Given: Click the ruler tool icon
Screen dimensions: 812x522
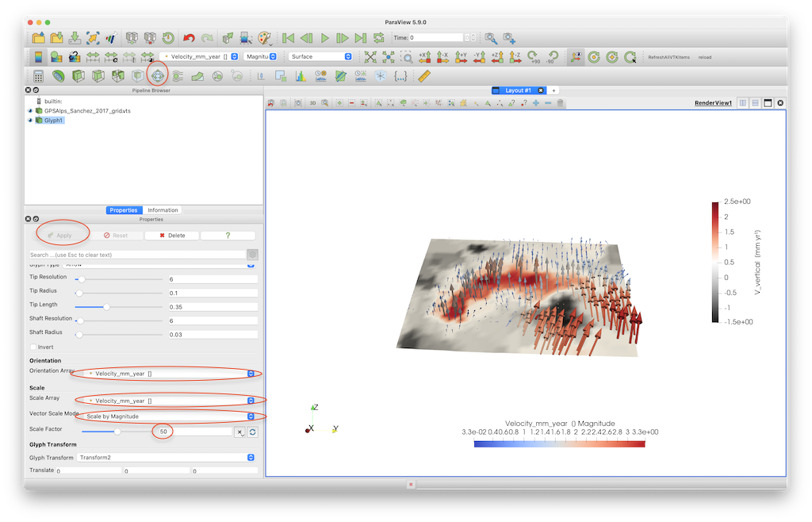Looking at the screenshot, I should coord(423,76).
